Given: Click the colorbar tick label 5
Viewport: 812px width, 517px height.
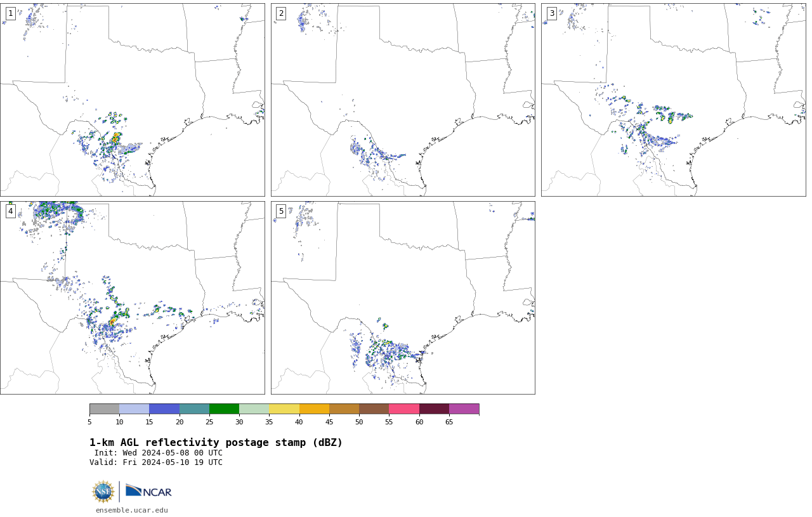Looking at the screenshot, I should tap(89, 422).
